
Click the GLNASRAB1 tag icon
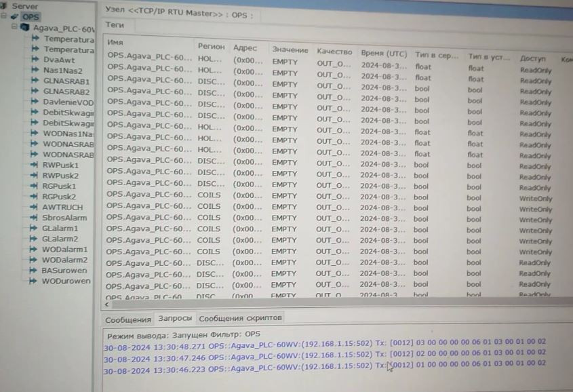[x=35, y=81]
